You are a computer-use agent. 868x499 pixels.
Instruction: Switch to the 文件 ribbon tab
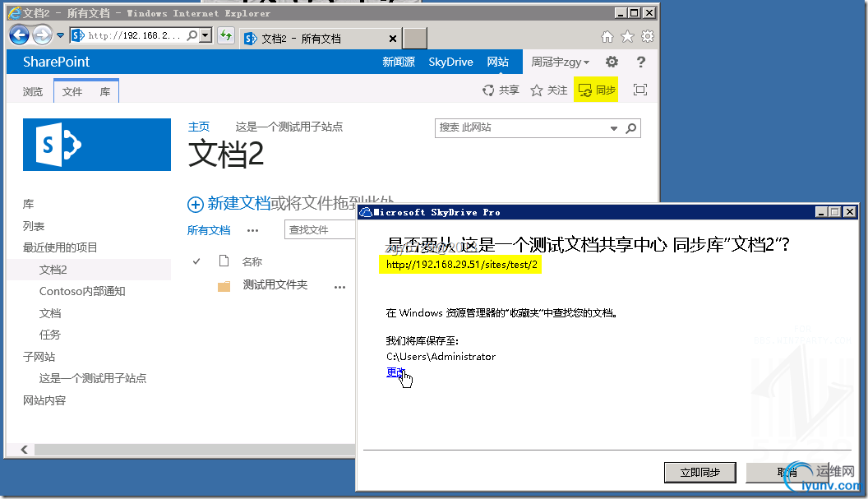(x=72, y=91)
